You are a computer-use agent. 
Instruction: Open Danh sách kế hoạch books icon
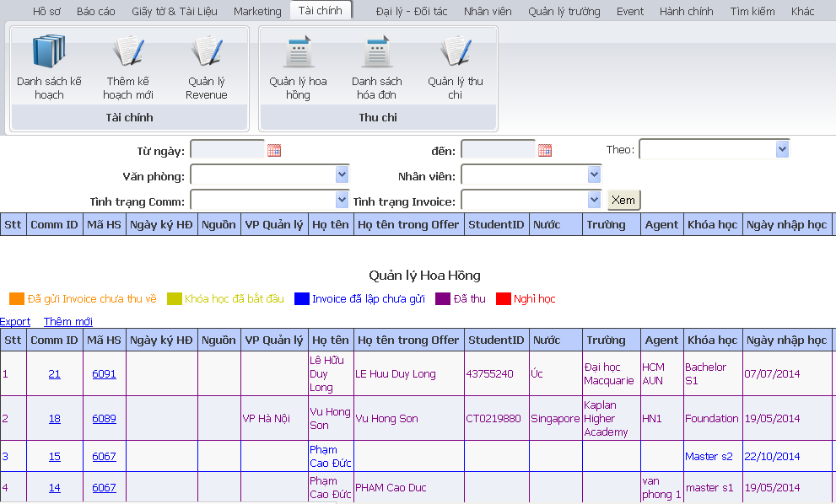[49, 51]
